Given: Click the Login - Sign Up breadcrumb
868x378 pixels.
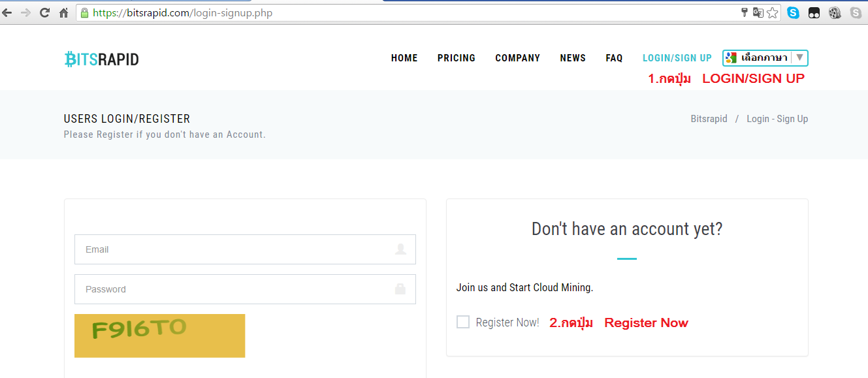Looking at the screenshot, I should [x=777, y=119].
